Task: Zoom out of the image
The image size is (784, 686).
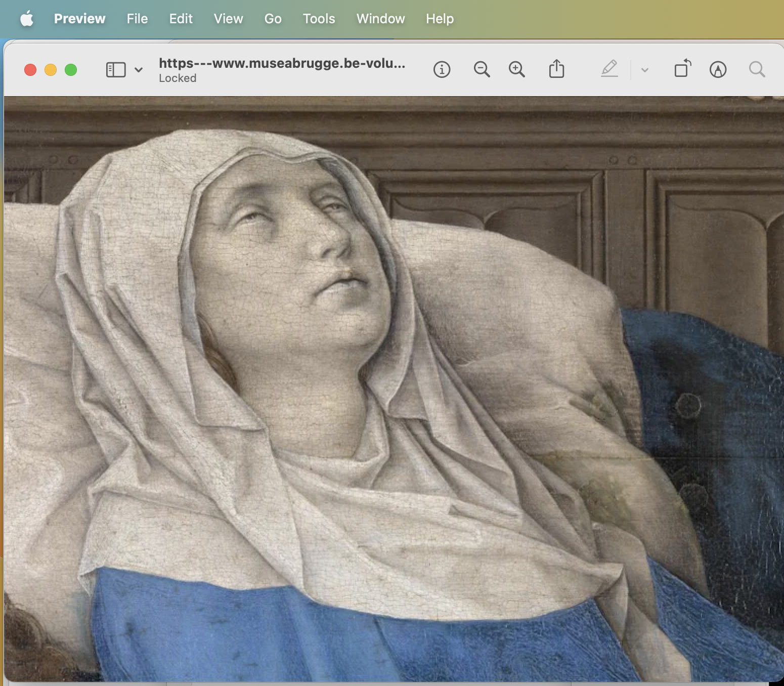Action: (x=482, y=69)
